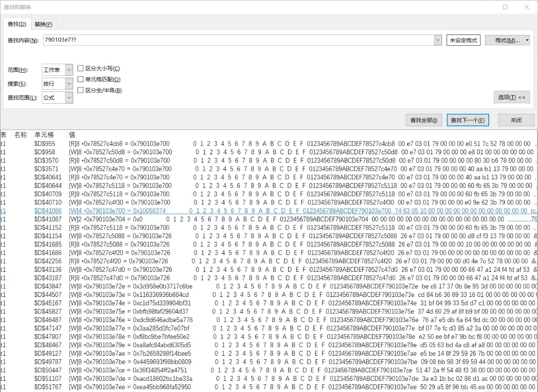This screenshot has width=538, height=392.
Task: Select result row $D$41087
Action: (269, 219)
